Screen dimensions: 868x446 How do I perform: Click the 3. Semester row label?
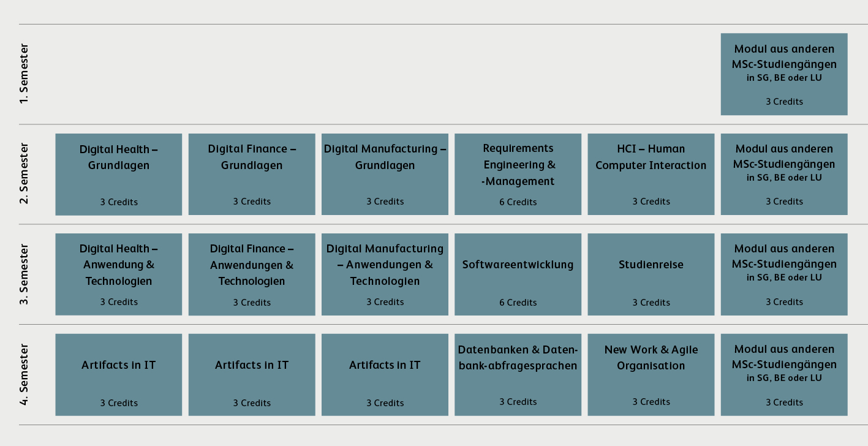25,274
